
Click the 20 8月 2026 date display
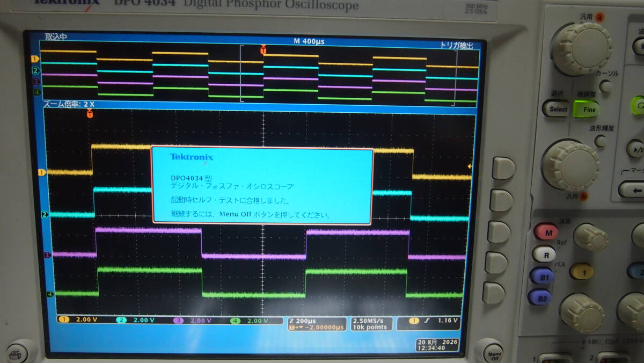[438, 341]
